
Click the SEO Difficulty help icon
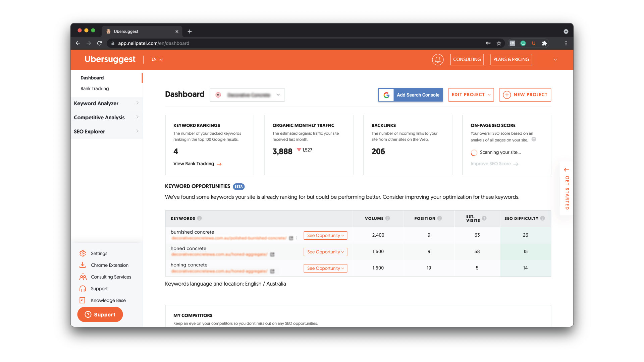542,218
